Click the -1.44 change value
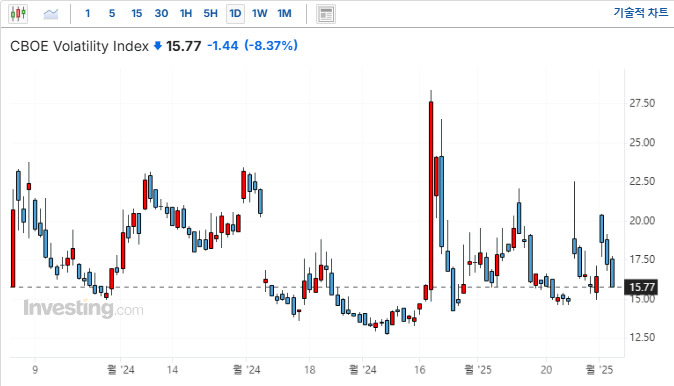 click(223, 46)
